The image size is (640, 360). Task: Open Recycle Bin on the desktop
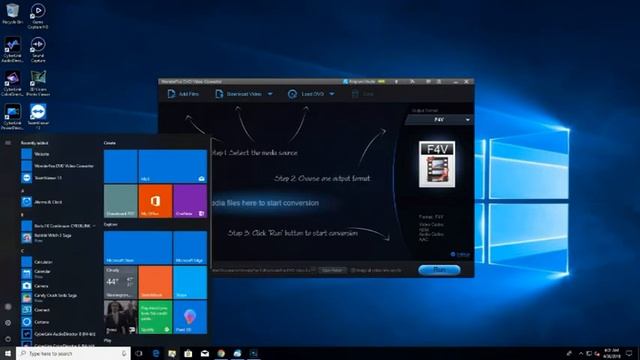click(12, 13)
